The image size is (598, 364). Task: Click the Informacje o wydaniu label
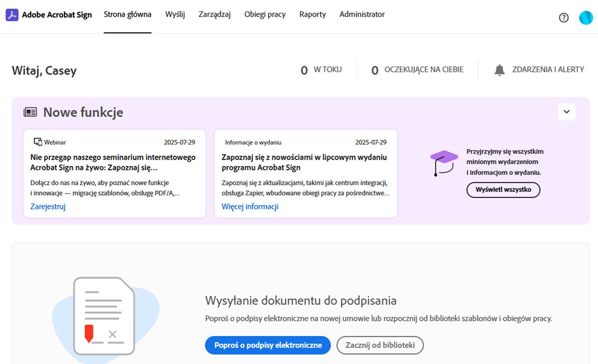tap(253, 142)
